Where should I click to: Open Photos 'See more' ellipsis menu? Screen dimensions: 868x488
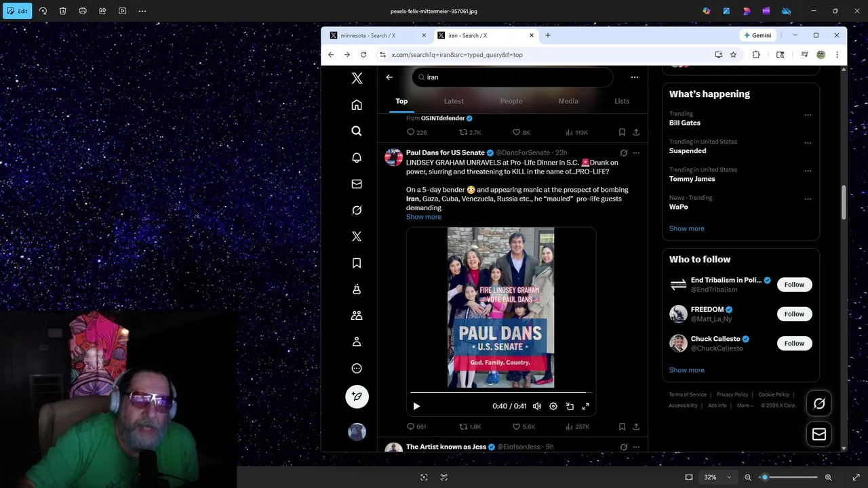tap(142, 11)
